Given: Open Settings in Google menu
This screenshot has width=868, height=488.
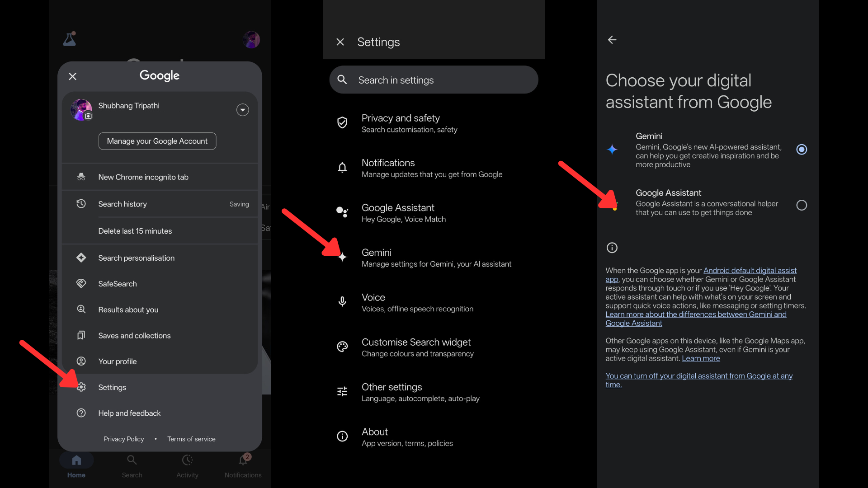Looking at the screenshot, I should coord(160,387).
